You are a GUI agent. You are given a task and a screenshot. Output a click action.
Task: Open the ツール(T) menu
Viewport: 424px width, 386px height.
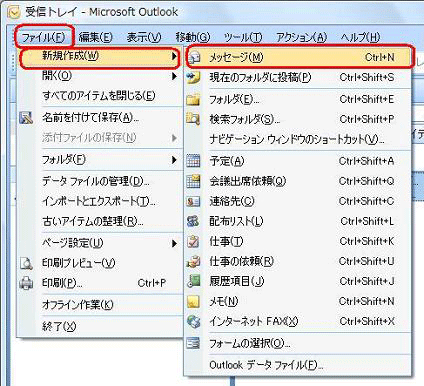(243, 37)
